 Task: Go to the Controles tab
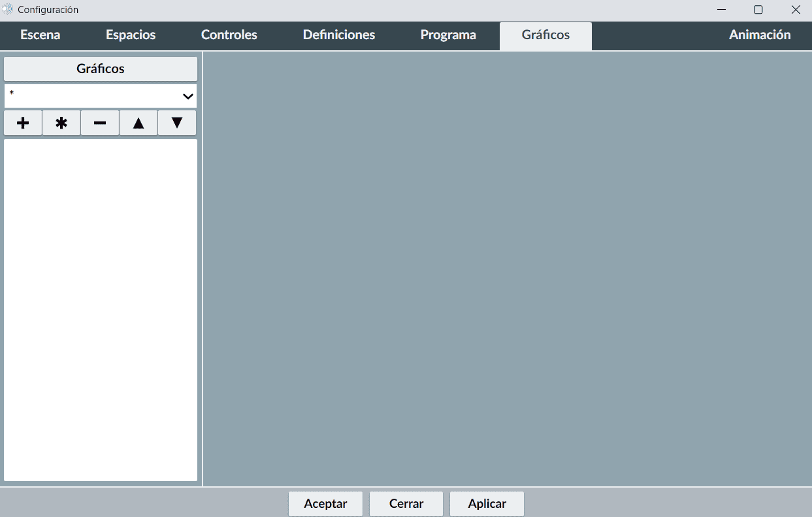[x=229, y=35]
